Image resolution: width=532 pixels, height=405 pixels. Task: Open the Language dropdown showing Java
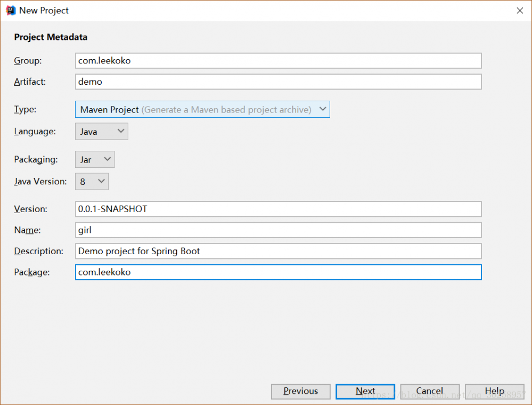click(102, 131)
